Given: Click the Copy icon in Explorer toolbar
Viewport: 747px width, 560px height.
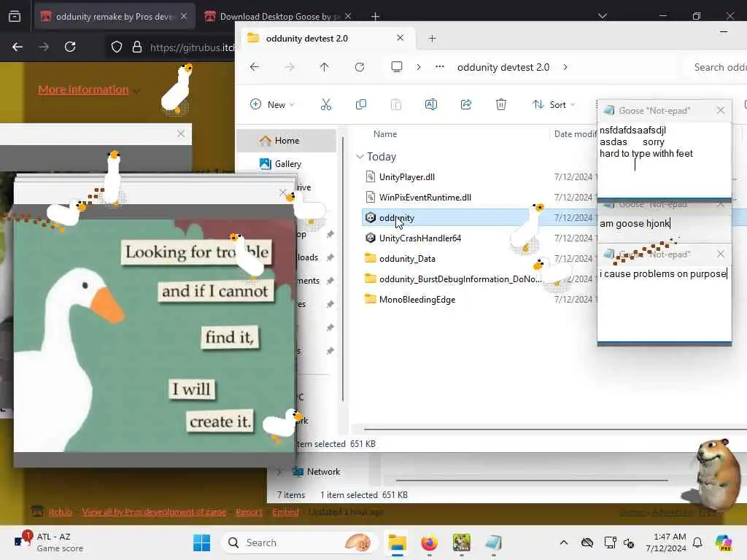Looking at the screenshot, I should [361, 104].
